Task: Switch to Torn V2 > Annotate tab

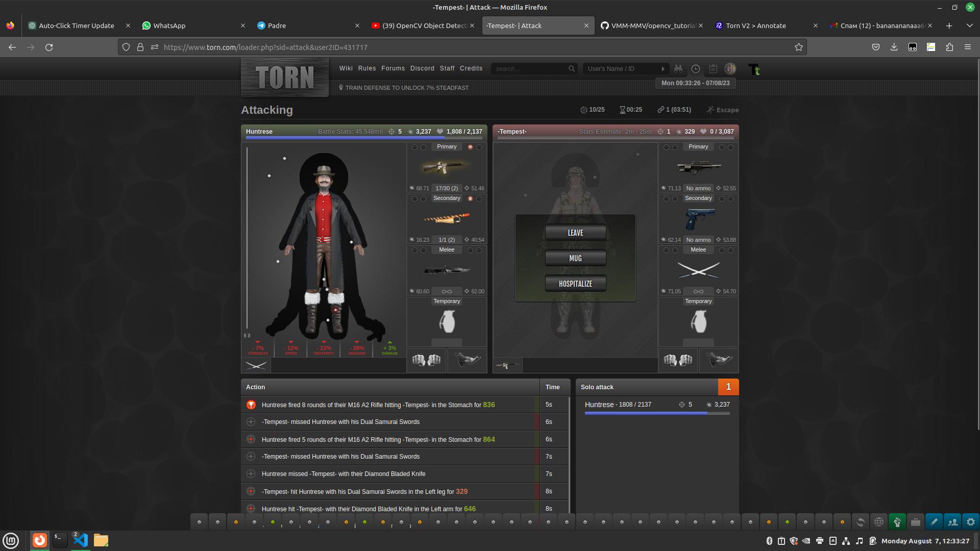Action: [x=766, y=26]
